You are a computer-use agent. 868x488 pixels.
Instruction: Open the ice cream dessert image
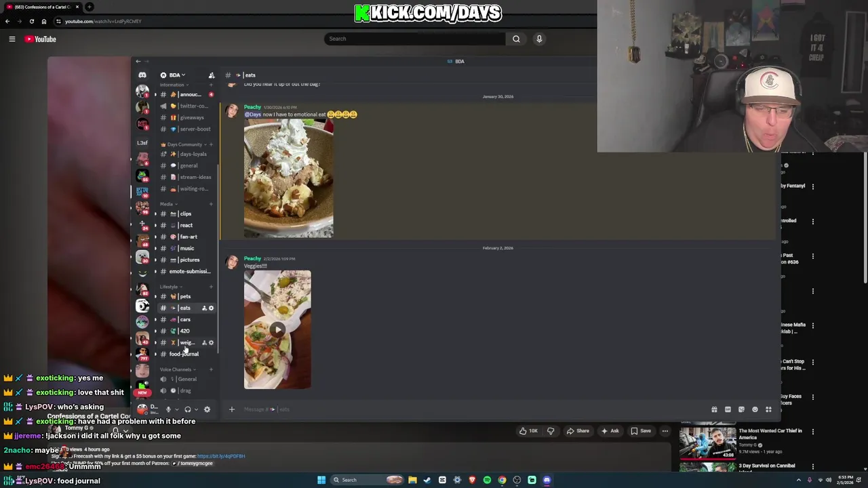click(x=288, y=179)
